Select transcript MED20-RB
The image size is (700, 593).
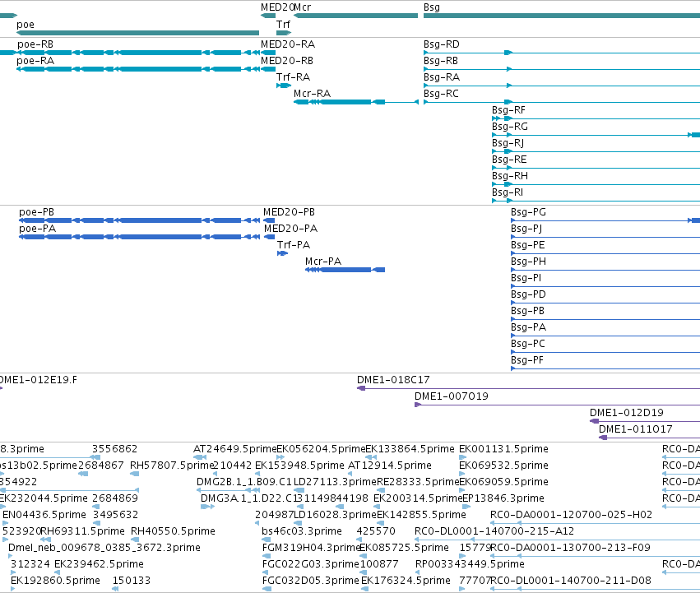[287, 61]
